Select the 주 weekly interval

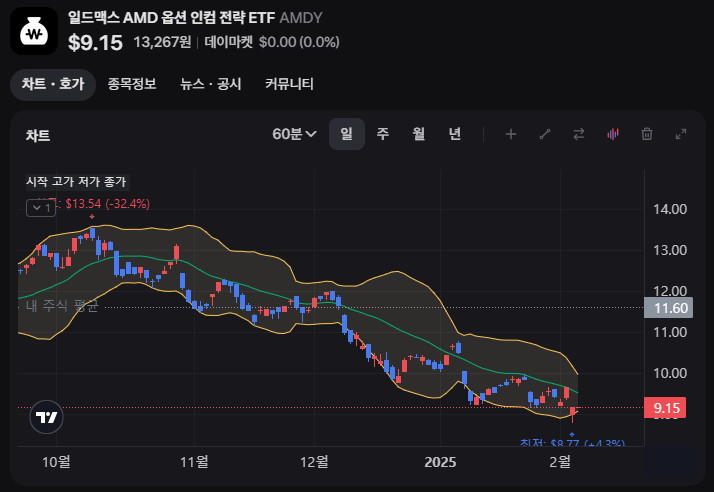click(382, 134)
